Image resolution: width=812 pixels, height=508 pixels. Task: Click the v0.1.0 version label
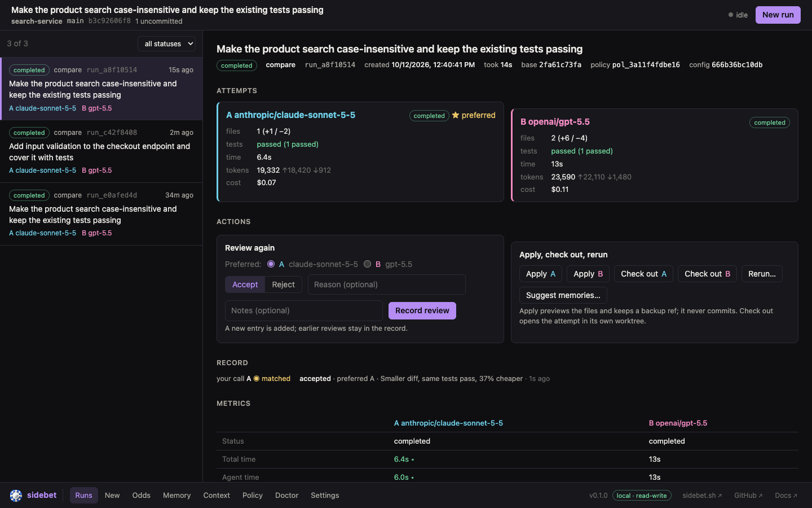click(598, 496)
